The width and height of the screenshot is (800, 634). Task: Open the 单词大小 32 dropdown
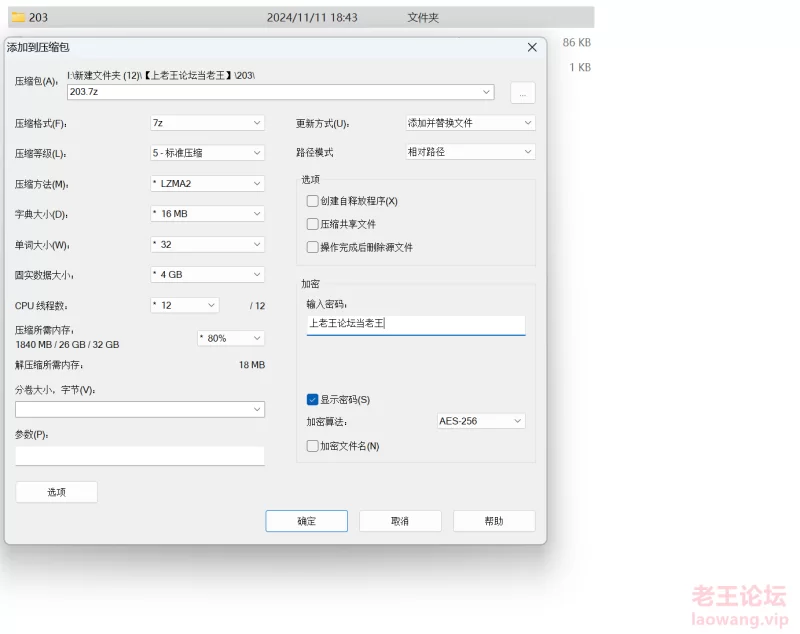point(208,244)
